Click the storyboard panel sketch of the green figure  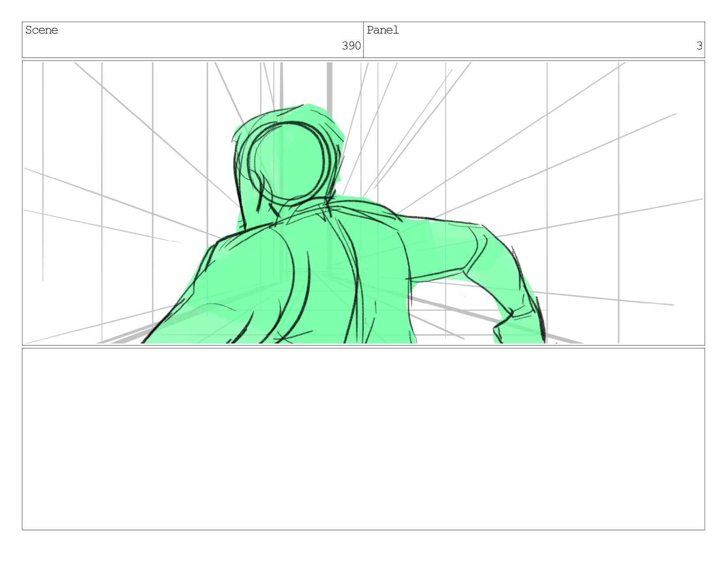(363, 203)
